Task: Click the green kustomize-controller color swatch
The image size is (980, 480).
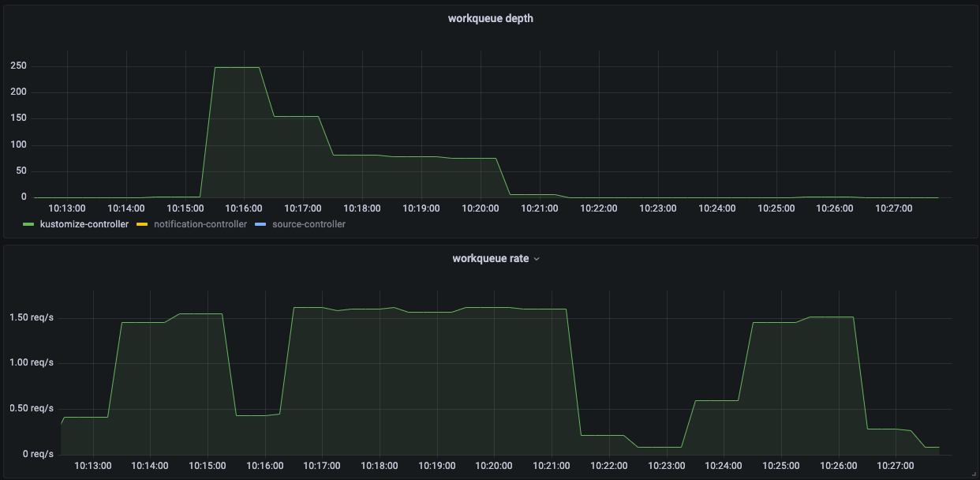Action: tap(29, 224)
